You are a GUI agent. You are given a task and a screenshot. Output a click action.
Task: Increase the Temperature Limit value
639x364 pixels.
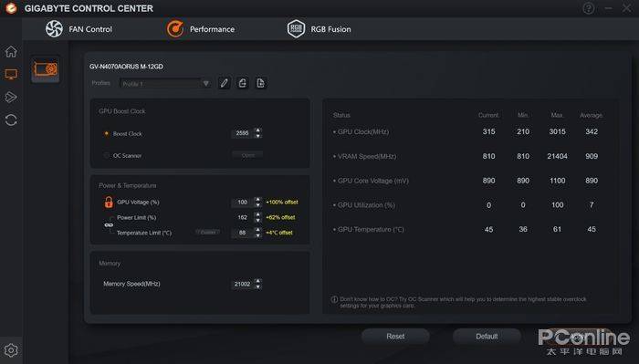click(257, 230)
